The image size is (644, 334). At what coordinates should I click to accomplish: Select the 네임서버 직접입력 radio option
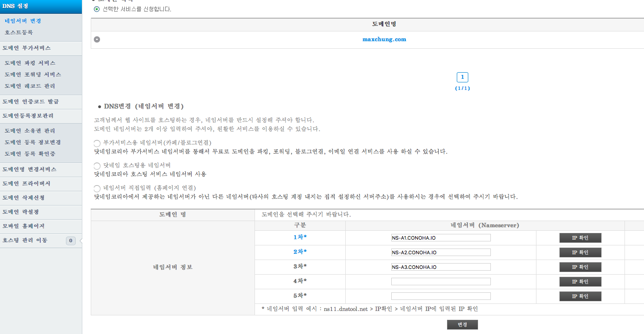[97, 188]
